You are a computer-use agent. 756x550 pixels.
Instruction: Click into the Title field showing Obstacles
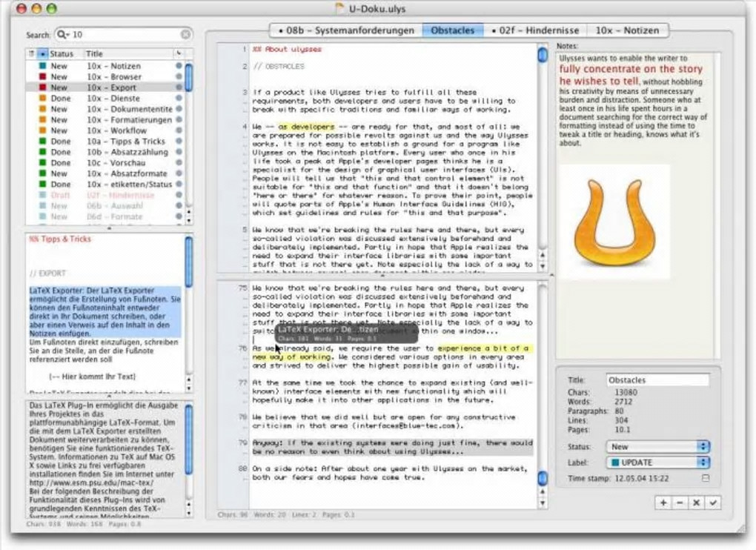click(657, 380)
